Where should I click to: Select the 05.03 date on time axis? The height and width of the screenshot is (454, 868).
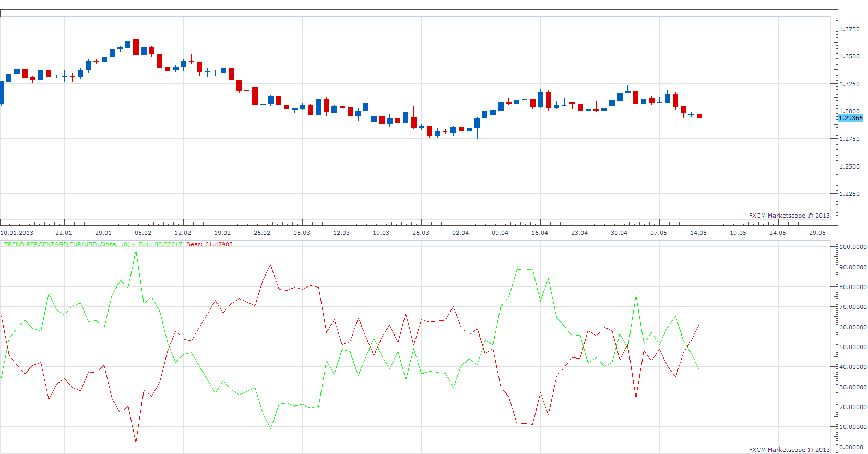(x=302, y=233)
